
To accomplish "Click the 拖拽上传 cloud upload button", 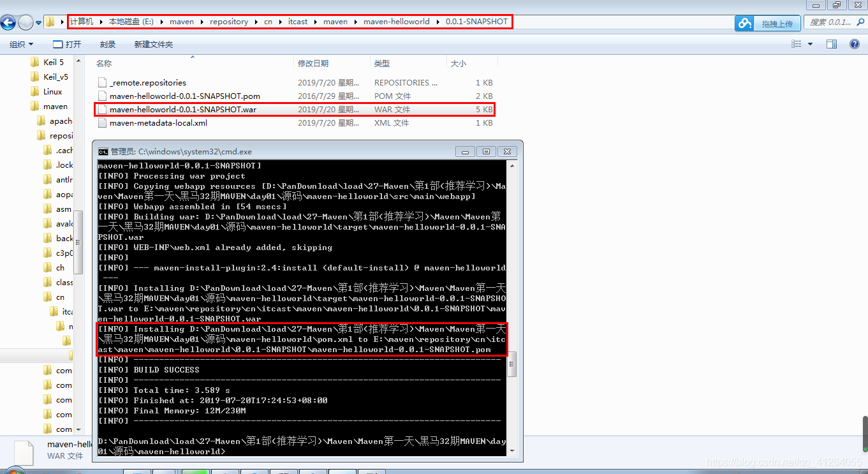I will coord(767,24).
